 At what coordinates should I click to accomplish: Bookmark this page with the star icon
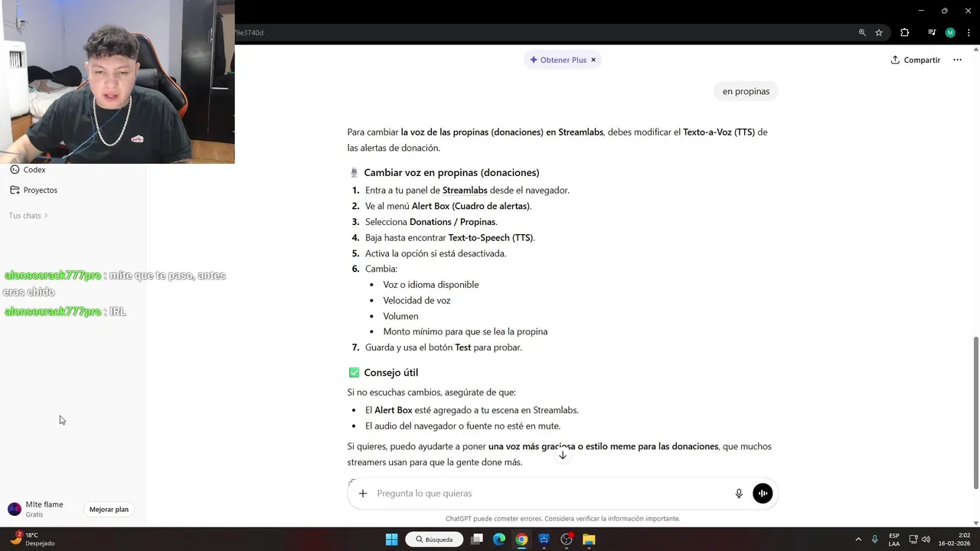click(x=879, y=33)
